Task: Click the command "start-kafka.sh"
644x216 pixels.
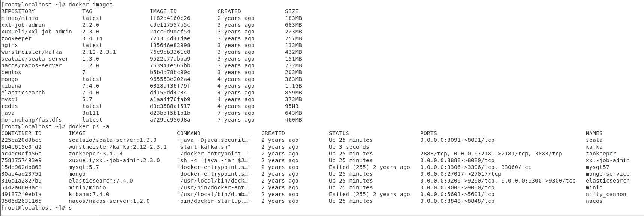Action: pos(204,147)
